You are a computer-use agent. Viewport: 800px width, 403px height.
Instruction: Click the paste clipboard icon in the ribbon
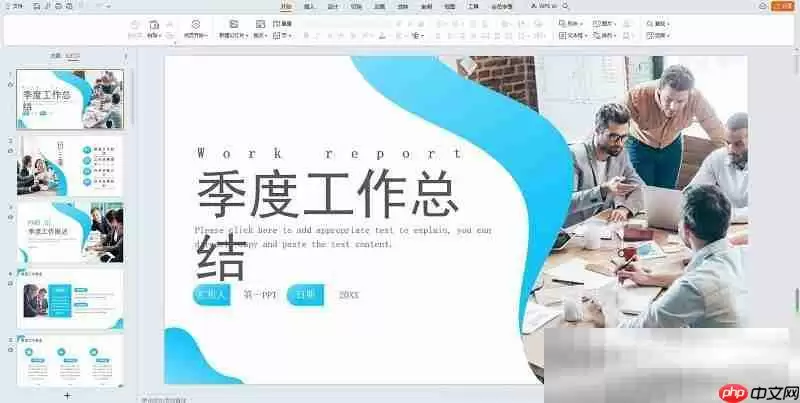click(x=154, y=24)
